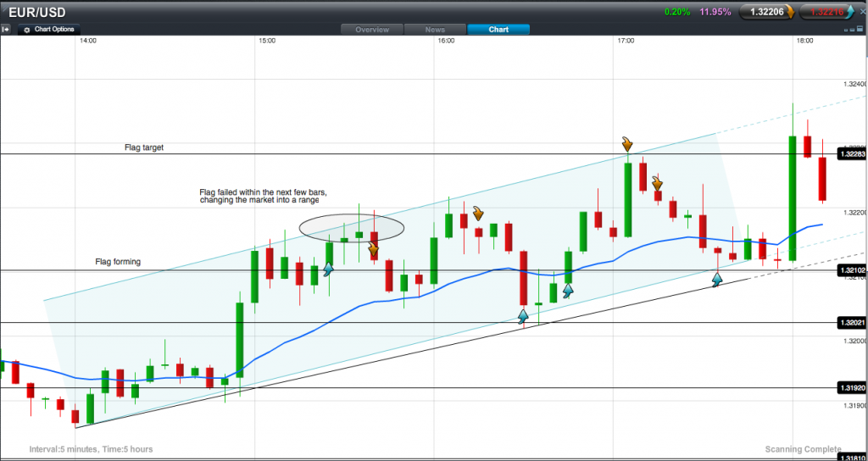Switch to the News tab

pos(435,29)
